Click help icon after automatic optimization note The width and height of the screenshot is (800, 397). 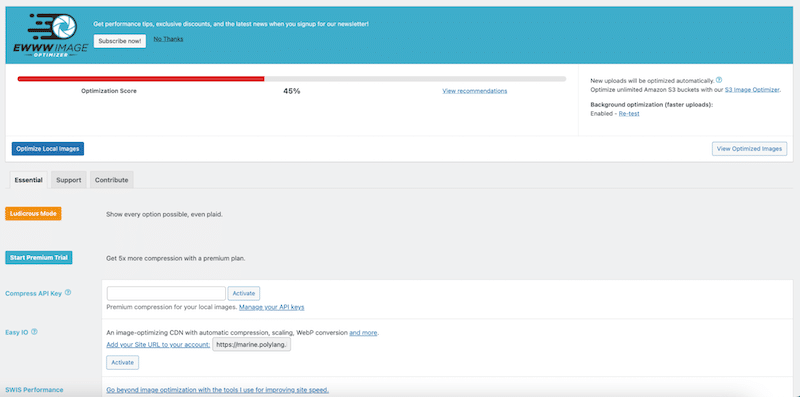[719, 80]
